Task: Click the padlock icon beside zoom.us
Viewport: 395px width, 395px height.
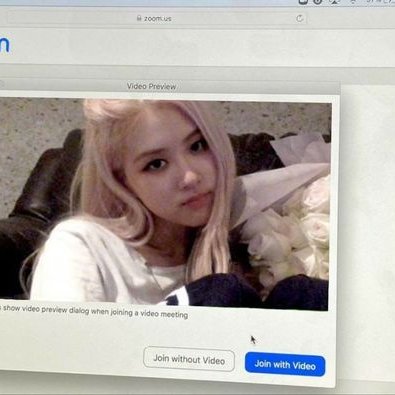Action: (139, 18)
